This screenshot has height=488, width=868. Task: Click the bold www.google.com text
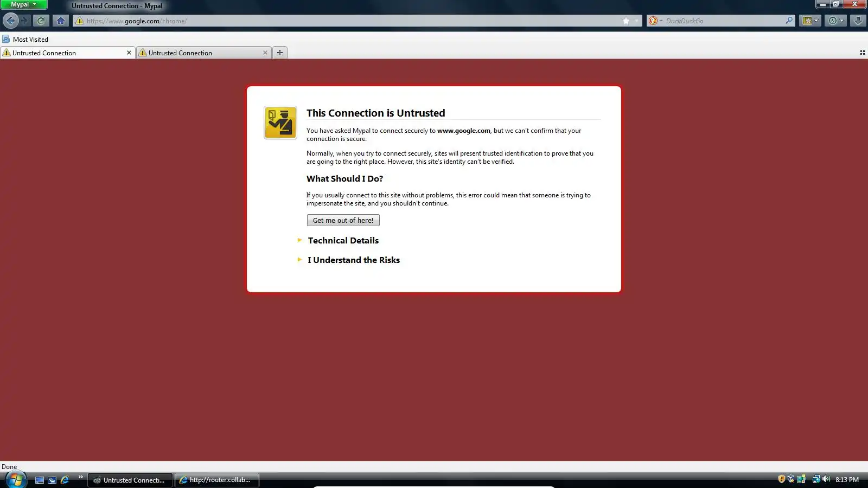(464, 131)
